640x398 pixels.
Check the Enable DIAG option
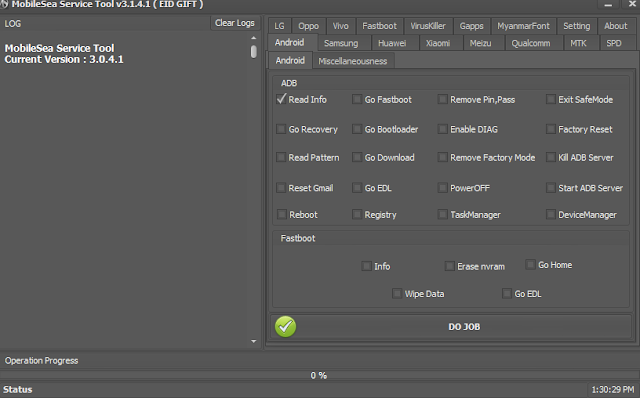point(442,129)
